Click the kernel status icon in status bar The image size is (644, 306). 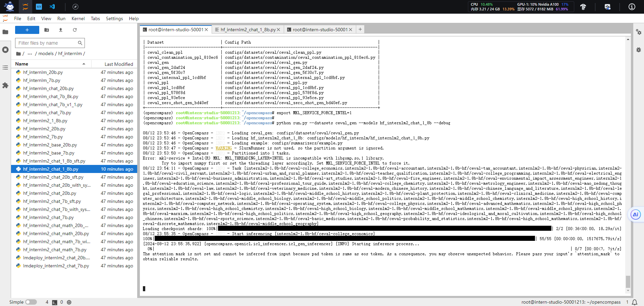coord(69,302)
